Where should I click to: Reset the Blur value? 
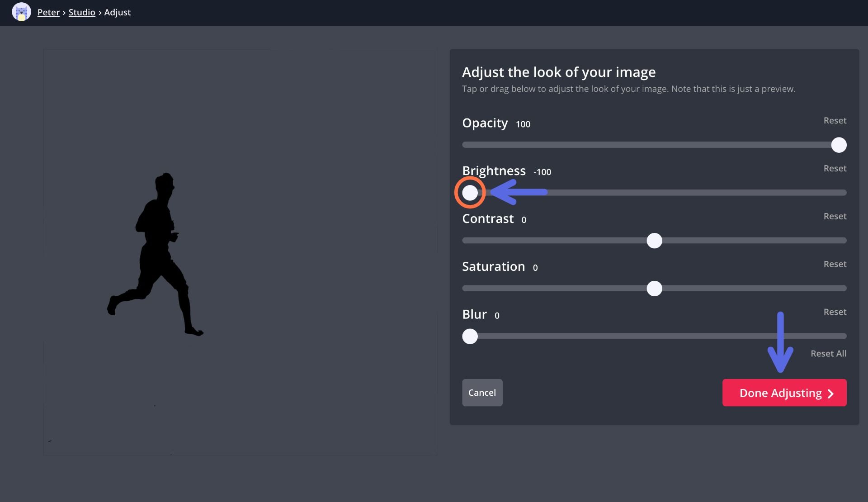tap(835, 312)
